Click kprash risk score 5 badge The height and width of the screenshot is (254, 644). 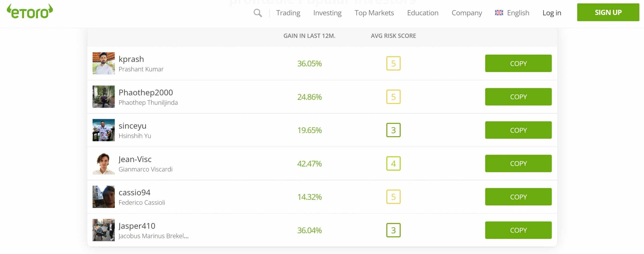393,63
